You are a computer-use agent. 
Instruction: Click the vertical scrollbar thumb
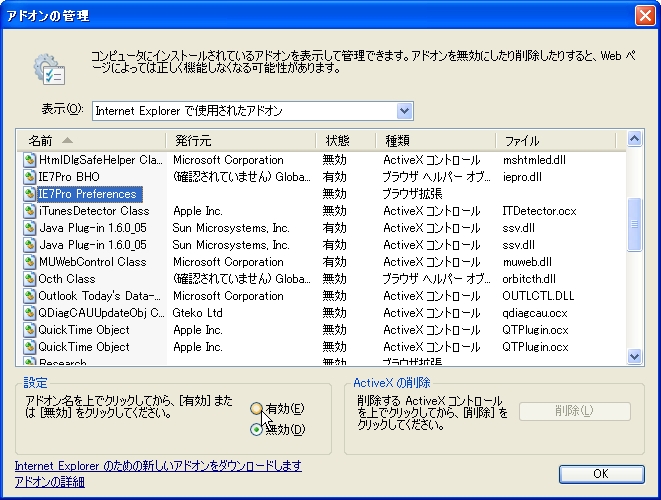[x=634, y=224]
